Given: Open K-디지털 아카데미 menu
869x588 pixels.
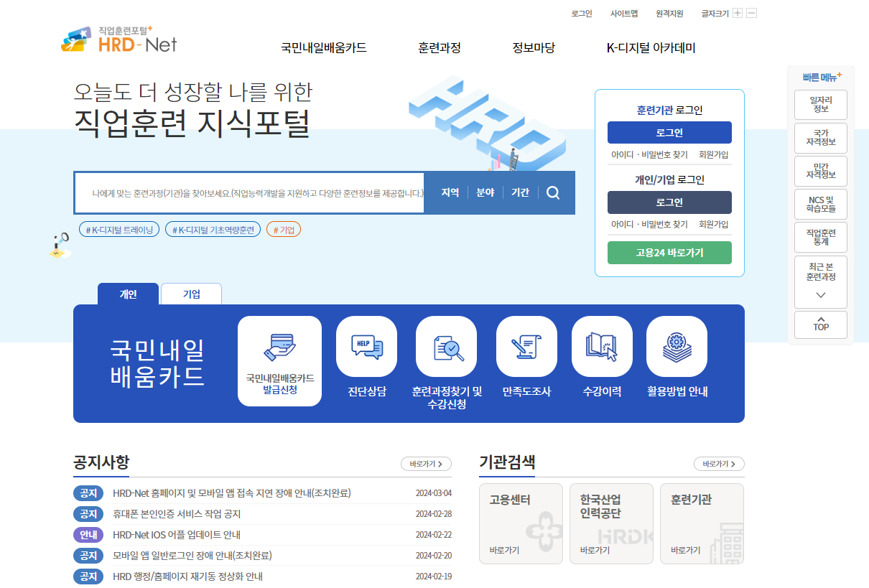Looking at the screenshot, I should (x=651, y=48).
